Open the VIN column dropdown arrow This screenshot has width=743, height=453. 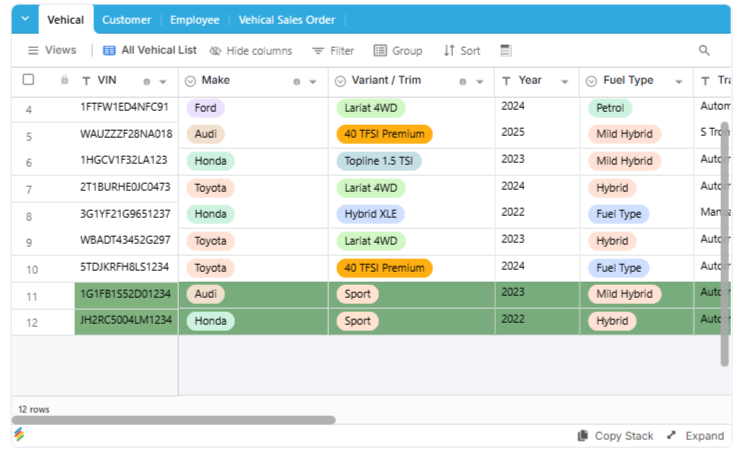pos(163,82)
